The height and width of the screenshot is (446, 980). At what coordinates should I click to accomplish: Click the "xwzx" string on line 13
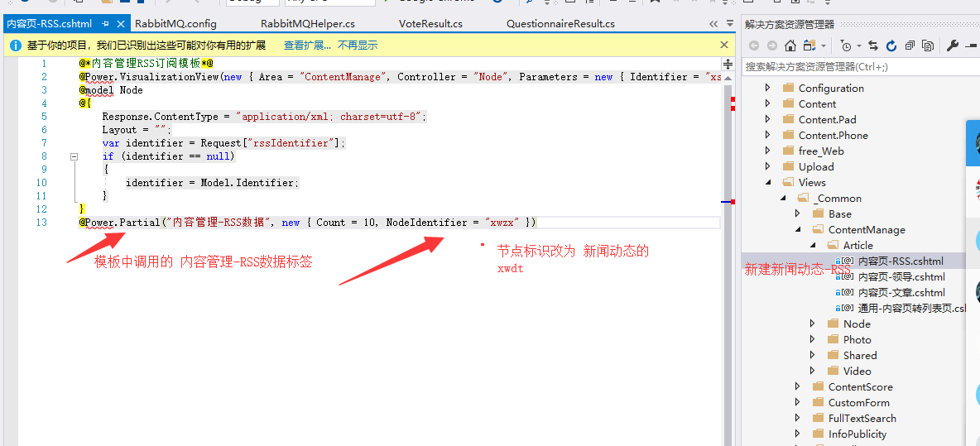(x=502, y=223)
